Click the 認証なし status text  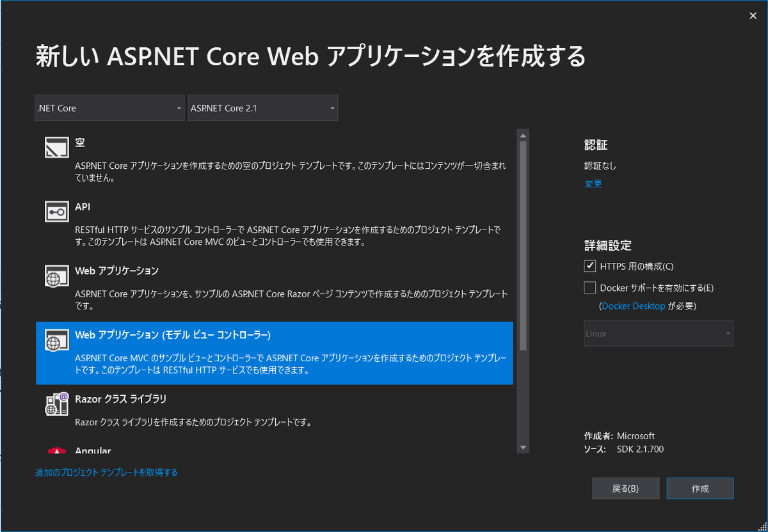tap(600, 166)
